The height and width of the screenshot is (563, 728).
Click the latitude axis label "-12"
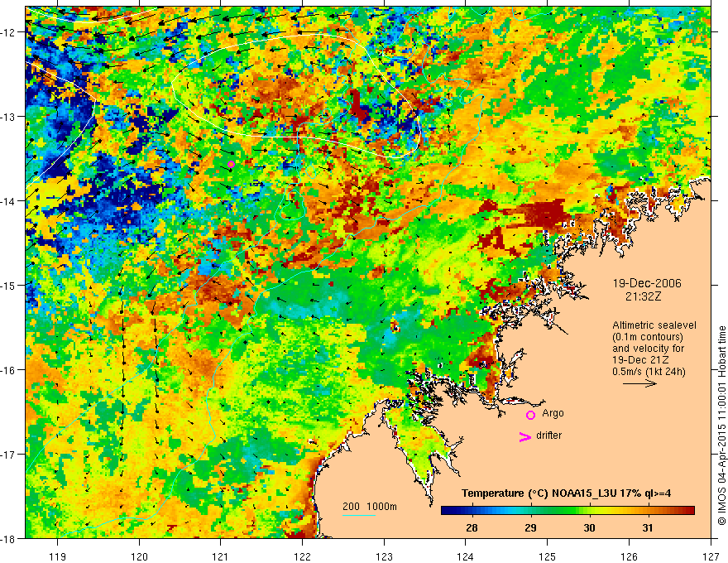[10, 32]
